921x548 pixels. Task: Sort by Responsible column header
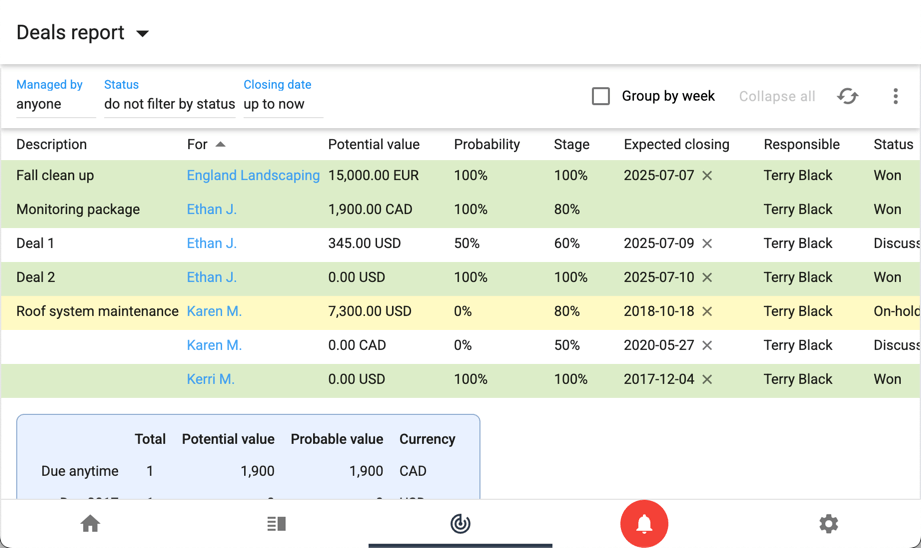(x=801, y=144)
